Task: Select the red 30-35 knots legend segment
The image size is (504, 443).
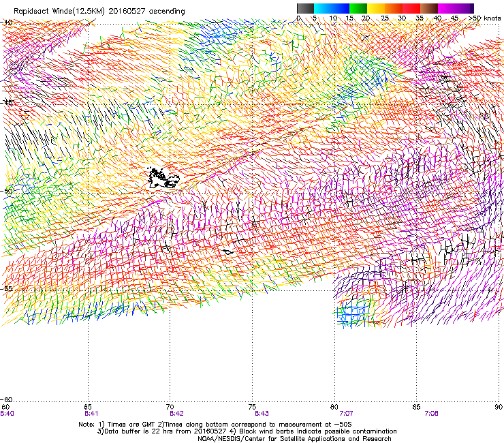Action: (411, 8)
